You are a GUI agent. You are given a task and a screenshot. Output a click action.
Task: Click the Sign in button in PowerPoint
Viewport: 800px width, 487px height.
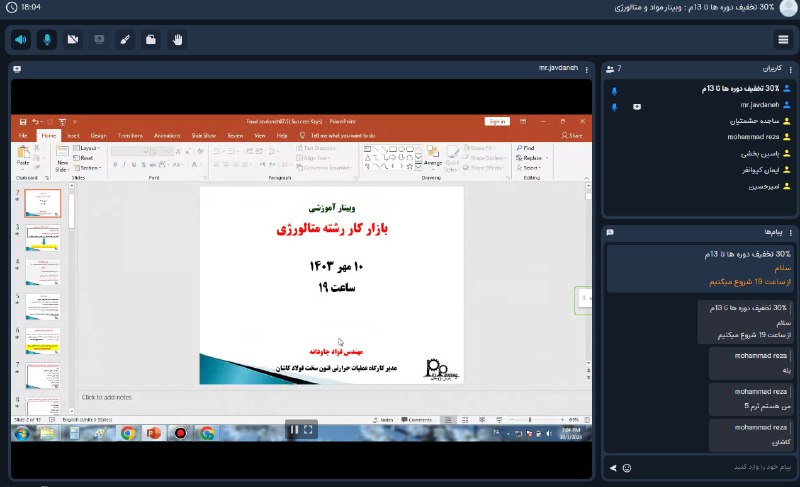pos(497,121)
